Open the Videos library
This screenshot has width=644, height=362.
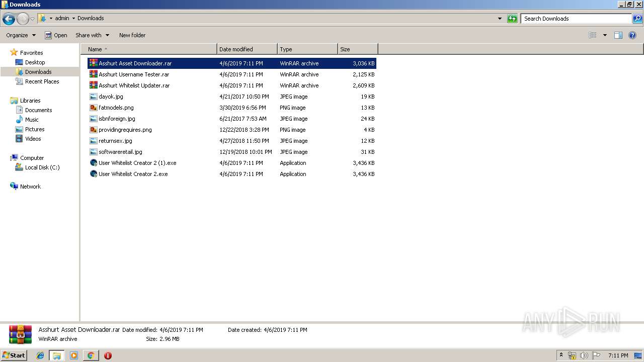coord(33,139)
